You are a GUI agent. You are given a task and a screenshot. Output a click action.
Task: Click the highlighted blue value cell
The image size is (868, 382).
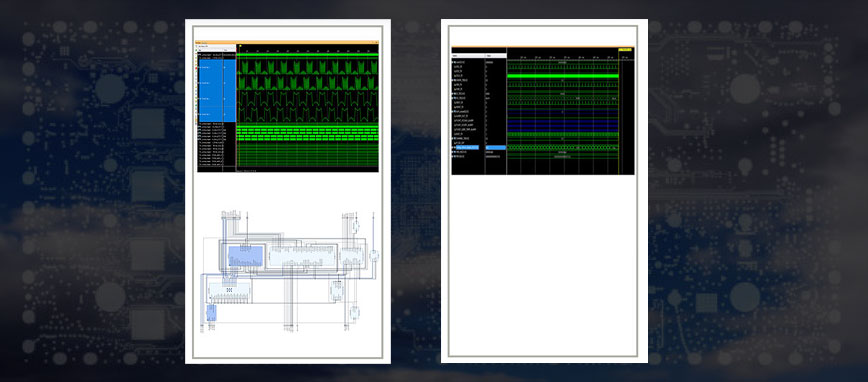495,148
